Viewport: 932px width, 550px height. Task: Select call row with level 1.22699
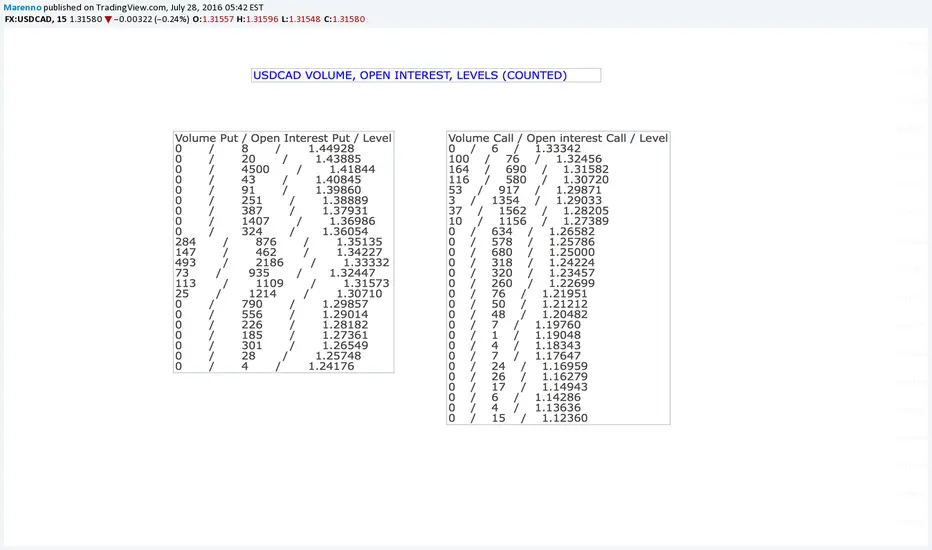tap(522, 283)
